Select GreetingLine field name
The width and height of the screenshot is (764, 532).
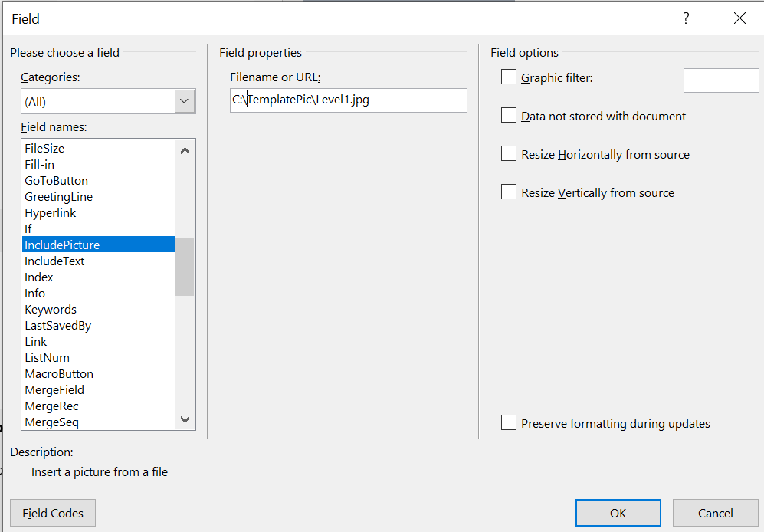click(98, 196)
